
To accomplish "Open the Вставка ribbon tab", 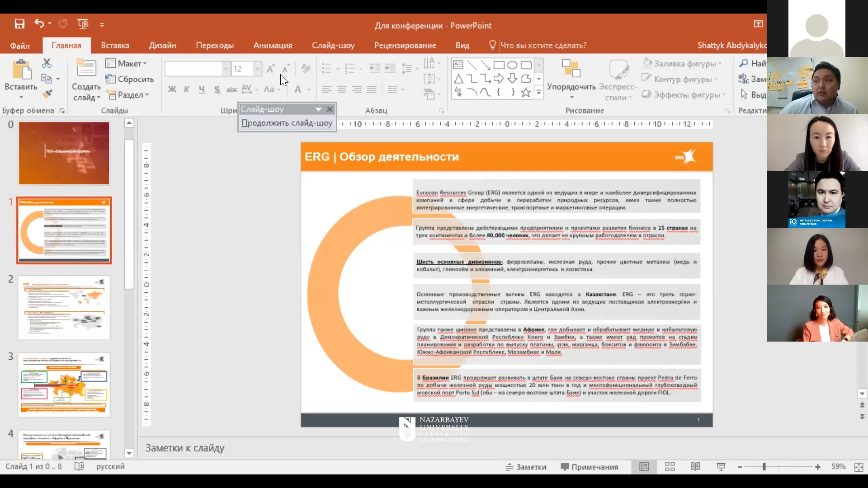I will (115, 45).
